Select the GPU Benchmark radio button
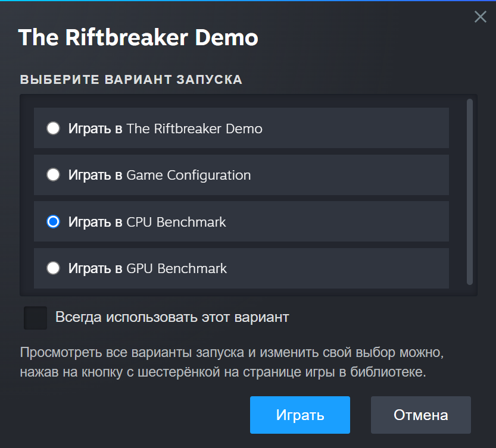 [x=53, y=268]
